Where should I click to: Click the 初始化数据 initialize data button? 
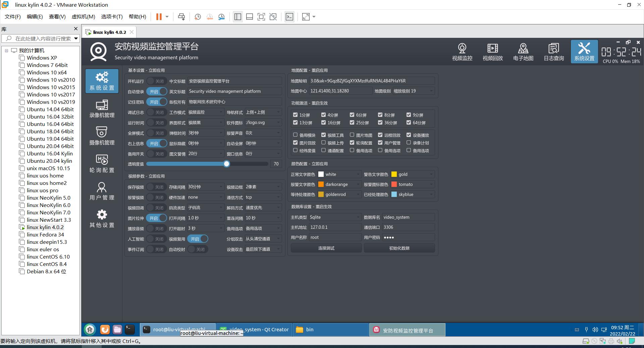[x=399, y=248]
